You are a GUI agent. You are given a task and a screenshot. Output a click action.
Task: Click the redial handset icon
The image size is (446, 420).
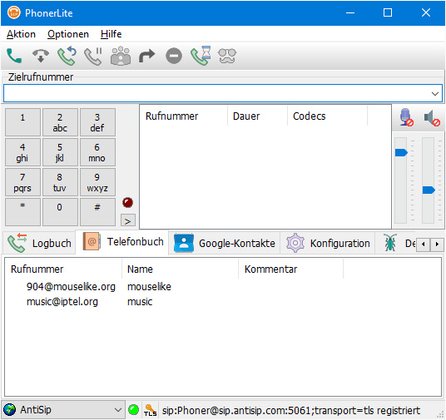point(67,56)
